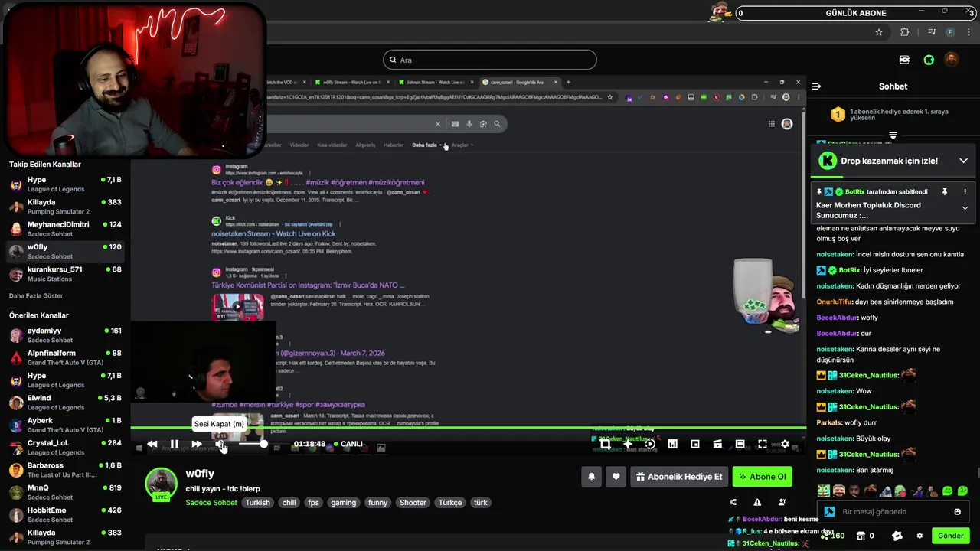The image size is (980, 551).
Task: Open the w0fly streamer avatar
Action: (162, 484)
